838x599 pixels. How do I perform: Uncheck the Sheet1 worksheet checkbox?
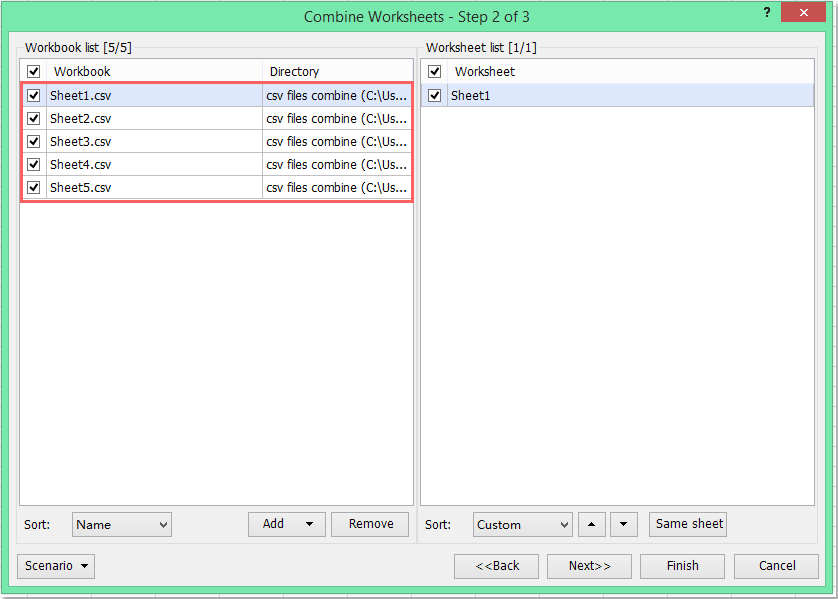pyautogui.click(x=434, y=95)
